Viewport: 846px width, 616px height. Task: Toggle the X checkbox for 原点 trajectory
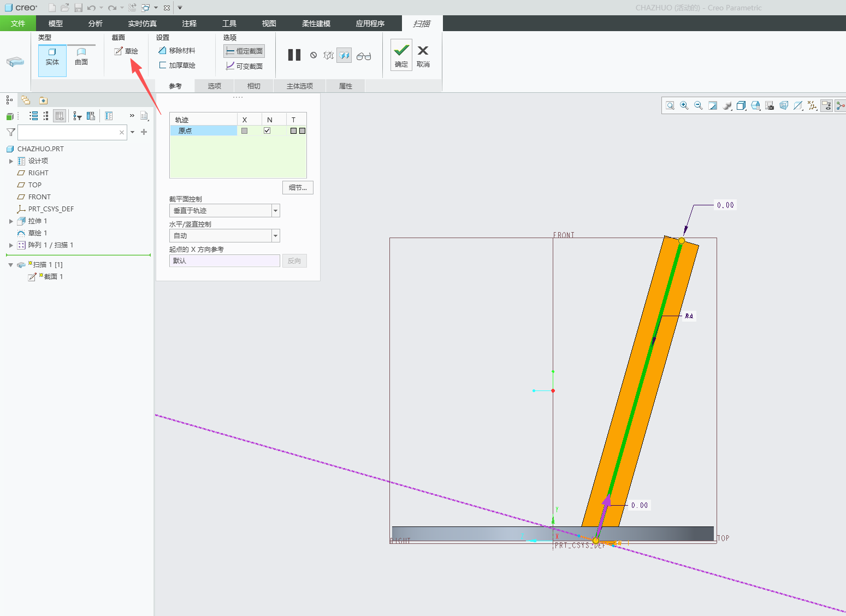[x=244, y=131]
